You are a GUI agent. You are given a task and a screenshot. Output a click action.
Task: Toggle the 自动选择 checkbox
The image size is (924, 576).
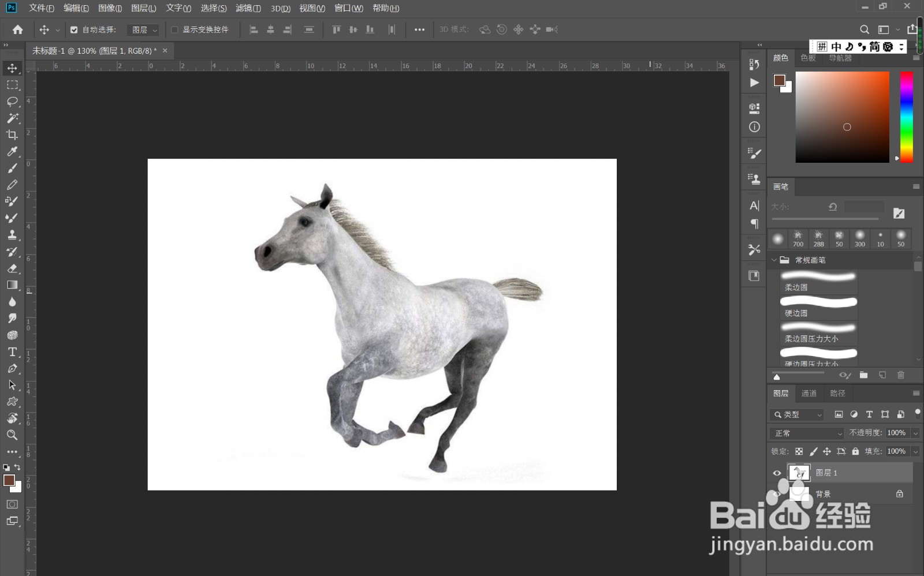pyautogui.click(x=74, y=29)
